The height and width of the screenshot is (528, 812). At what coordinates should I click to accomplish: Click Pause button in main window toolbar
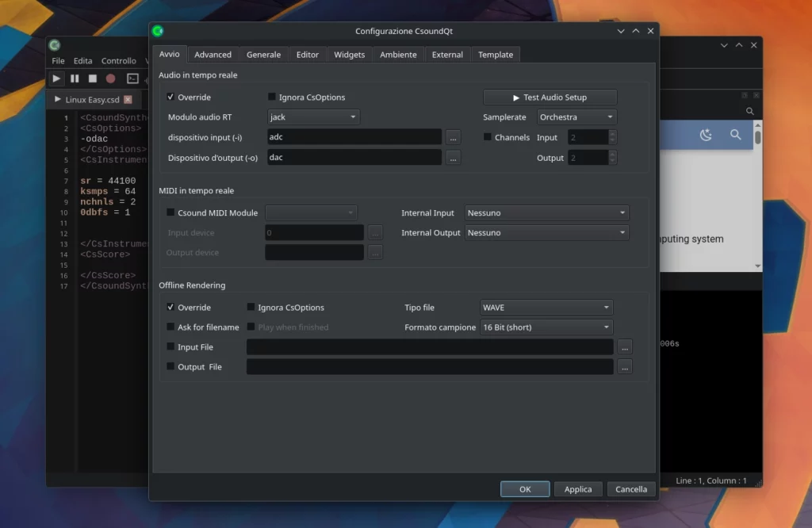[x=75, y=78]
